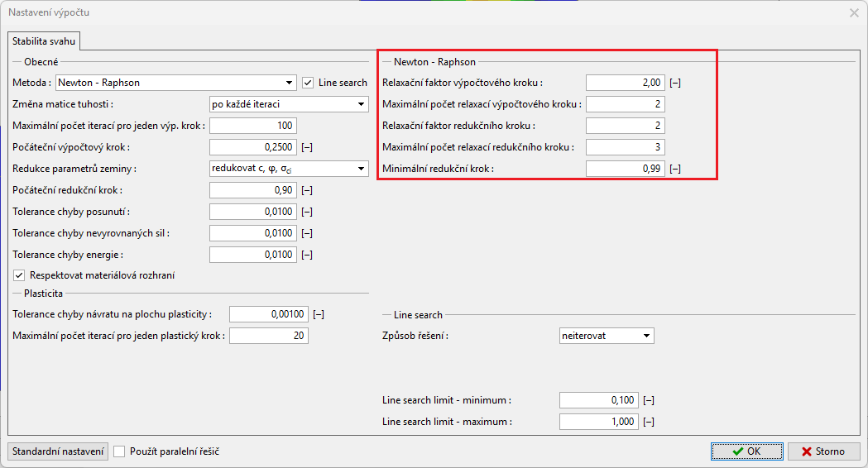Toggle the Line search checkbox
The image size is (868, 468).
tap(308, 83)
